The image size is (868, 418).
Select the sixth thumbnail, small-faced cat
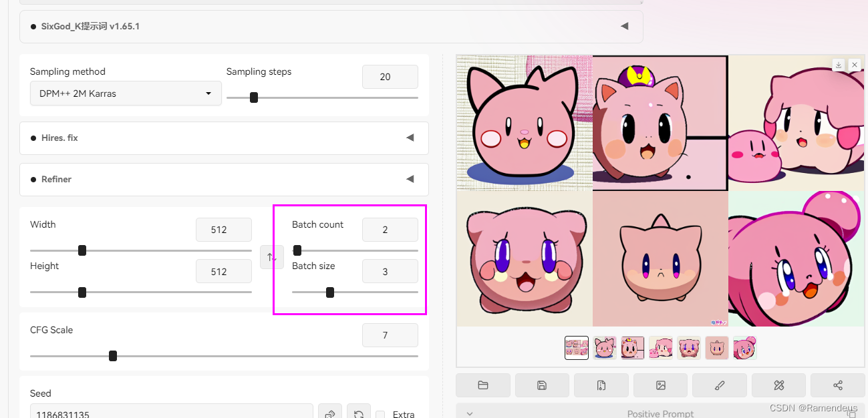[x=717, y=348]
